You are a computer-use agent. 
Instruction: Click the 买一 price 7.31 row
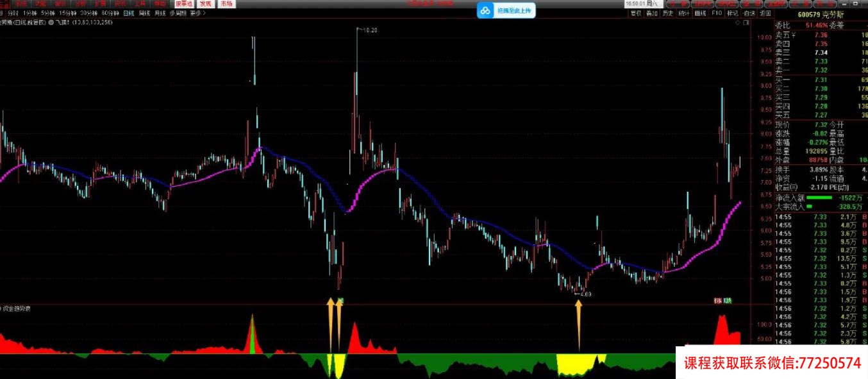coord(821,80)
